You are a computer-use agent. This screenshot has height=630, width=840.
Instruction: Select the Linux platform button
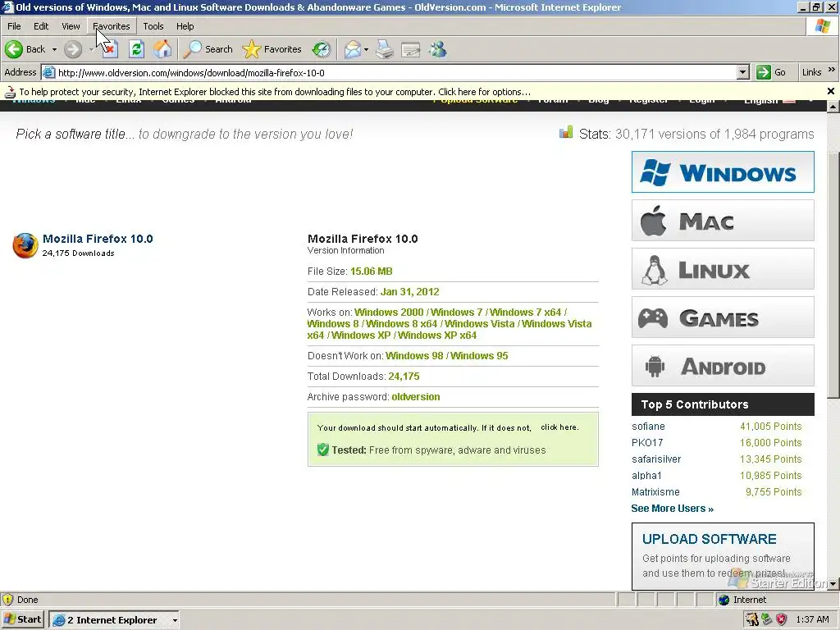(x=723, y=269)
